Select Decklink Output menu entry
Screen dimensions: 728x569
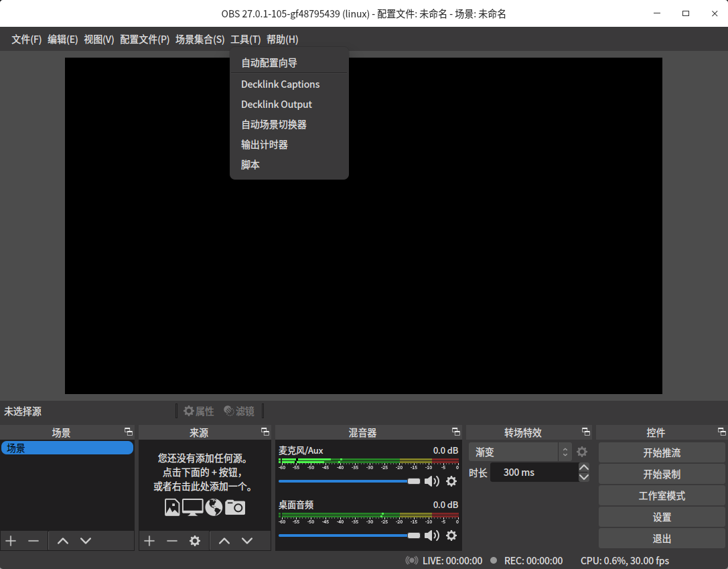coord(289,104)
